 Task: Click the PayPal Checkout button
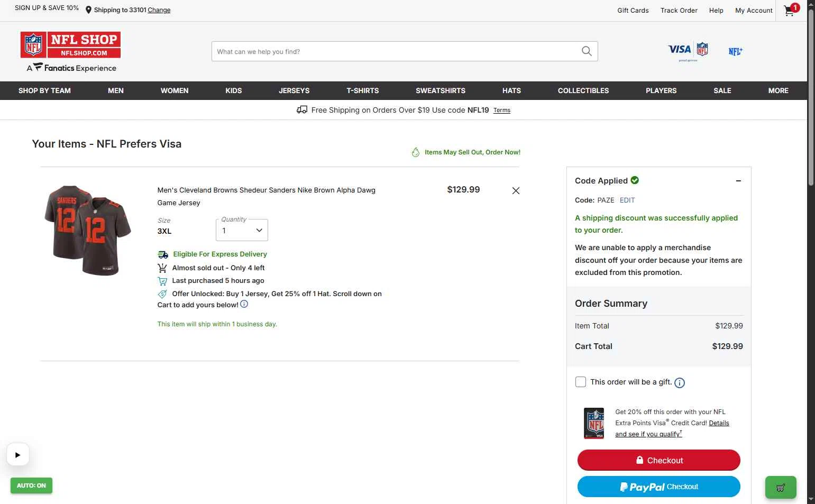(x=659, y=487)
